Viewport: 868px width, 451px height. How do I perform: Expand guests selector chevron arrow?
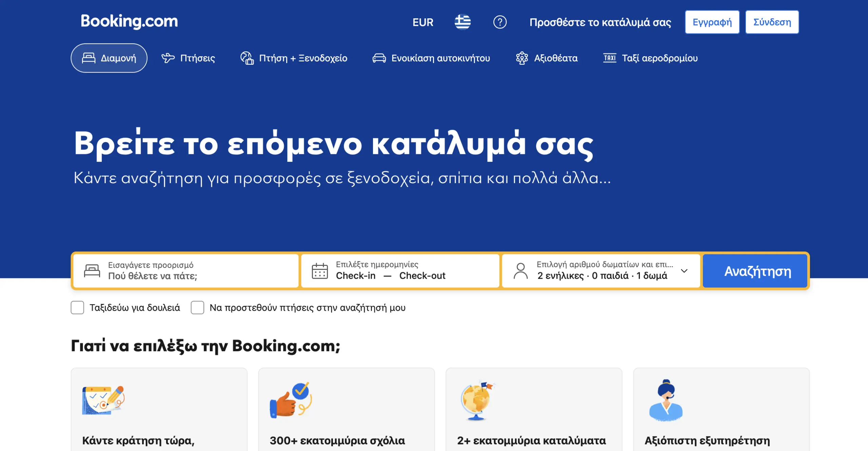(684, 271)
